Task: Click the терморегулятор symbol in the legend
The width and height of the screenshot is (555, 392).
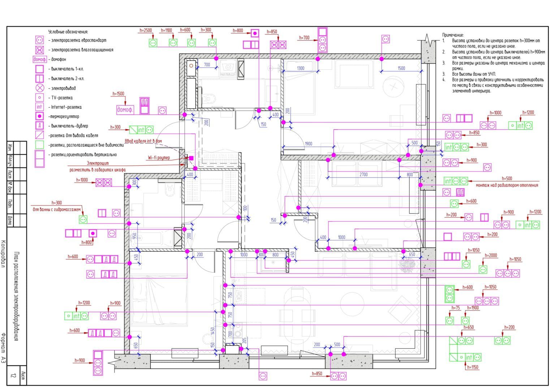Action: [39, 117]
